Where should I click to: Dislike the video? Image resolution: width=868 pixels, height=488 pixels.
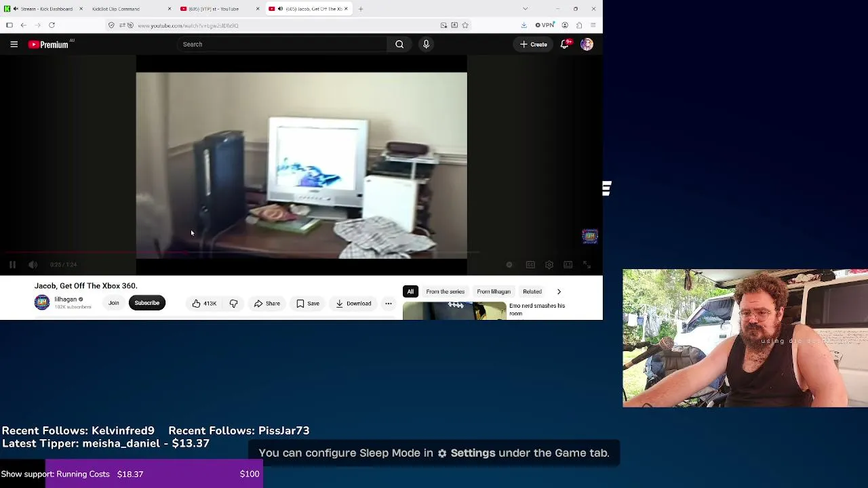(233, 304)
